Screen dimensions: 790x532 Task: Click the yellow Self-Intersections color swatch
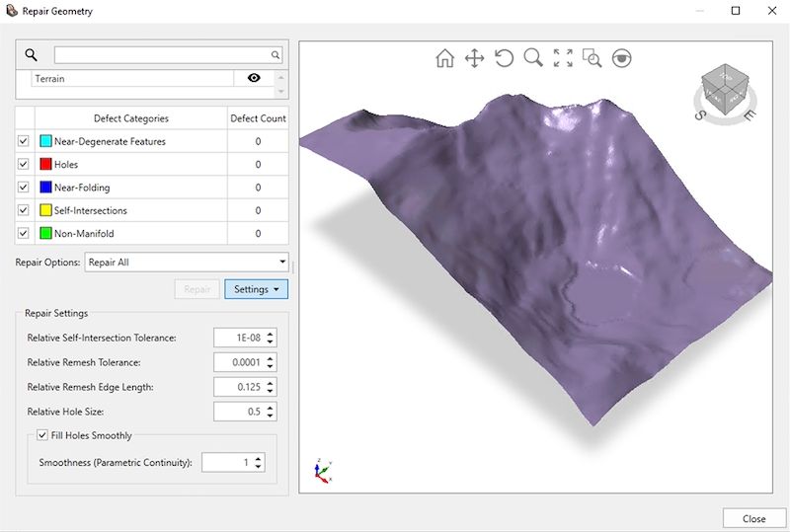(x=45, y=210)
